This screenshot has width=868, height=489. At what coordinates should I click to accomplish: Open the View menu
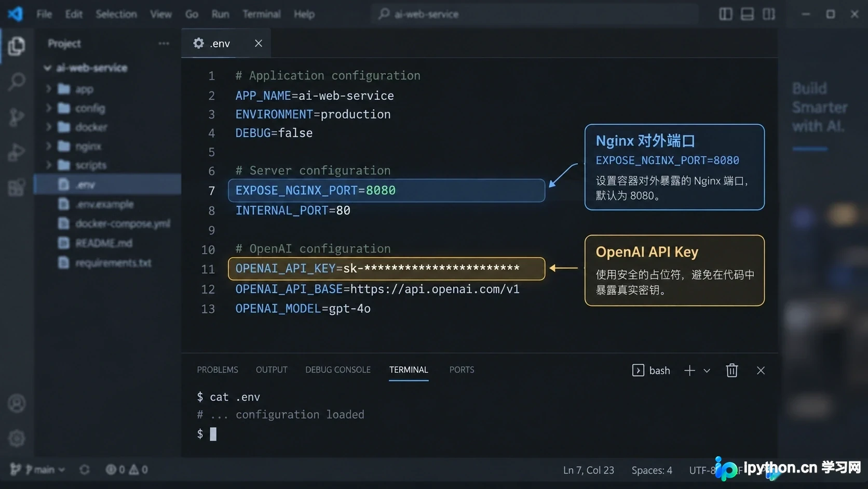(x=161, y=14)
